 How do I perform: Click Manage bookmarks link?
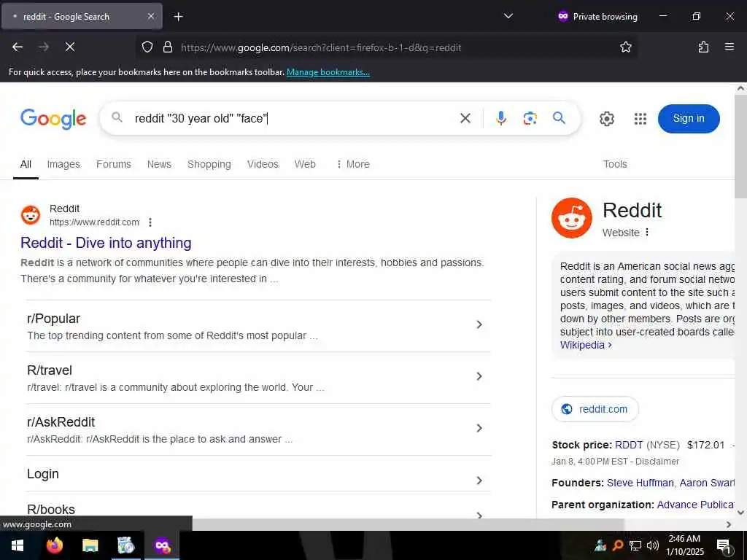point(328,72)
